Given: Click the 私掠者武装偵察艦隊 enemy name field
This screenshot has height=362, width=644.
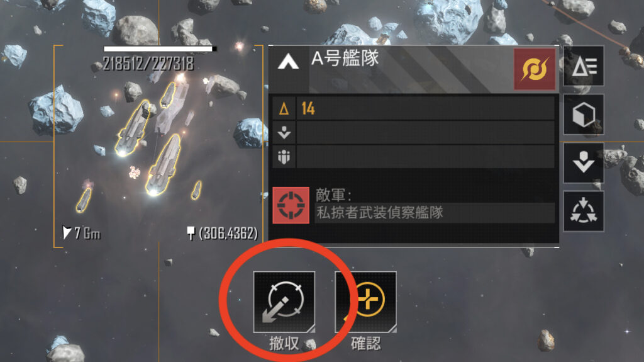Looking at the screenshot, I should click(435, 213).
